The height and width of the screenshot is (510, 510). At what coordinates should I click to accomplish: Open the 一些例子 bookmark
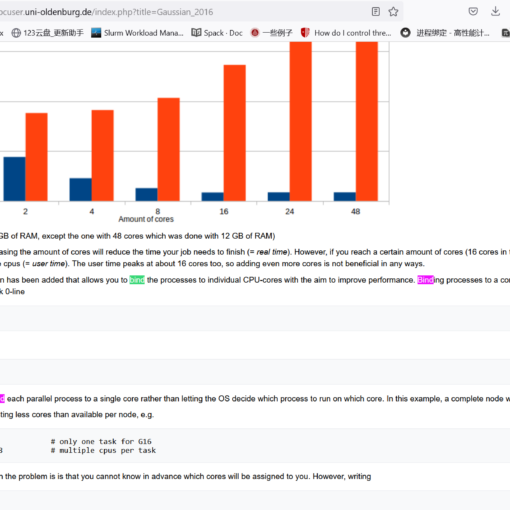(272, 33)
